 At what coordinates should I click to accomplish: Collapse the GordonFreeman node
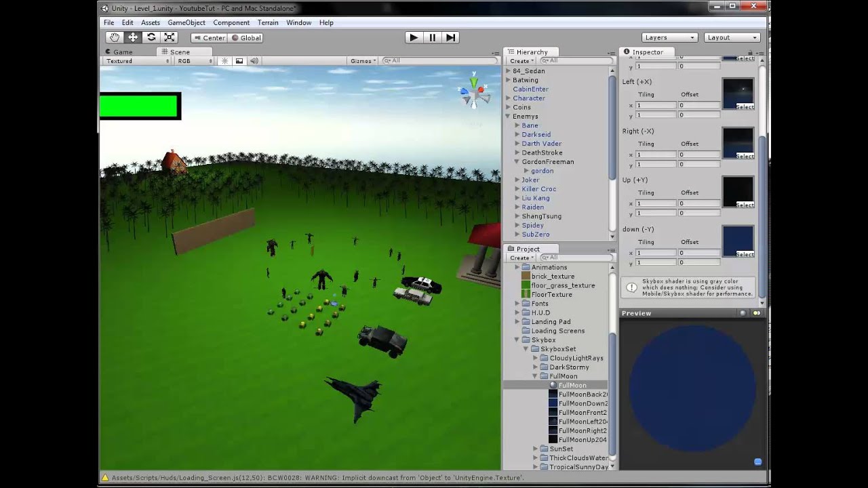(x=517, y=162)
